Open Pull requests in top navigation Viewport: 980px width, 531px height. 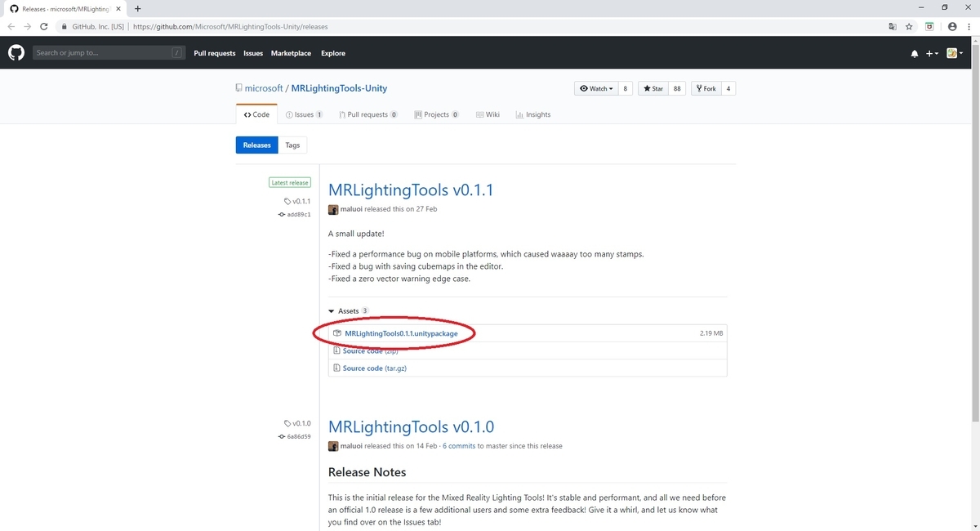pyautogui.click(x=214, y=53)
